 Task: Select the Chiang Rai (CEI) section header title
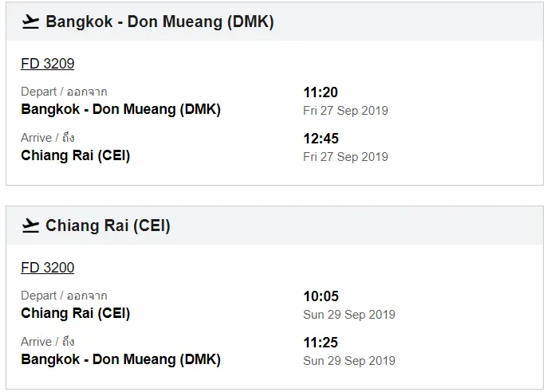(x=108, y=225)
